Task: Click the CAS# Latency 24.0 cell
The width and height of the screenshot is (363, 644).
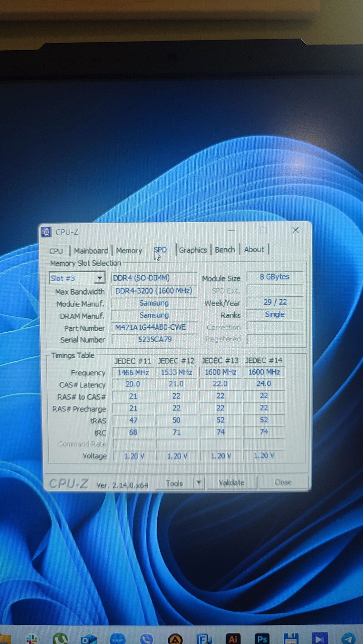Action: tap(264, 384)
